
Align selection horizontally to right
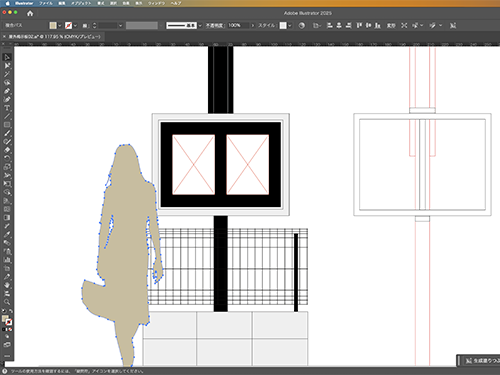point(348,25)
